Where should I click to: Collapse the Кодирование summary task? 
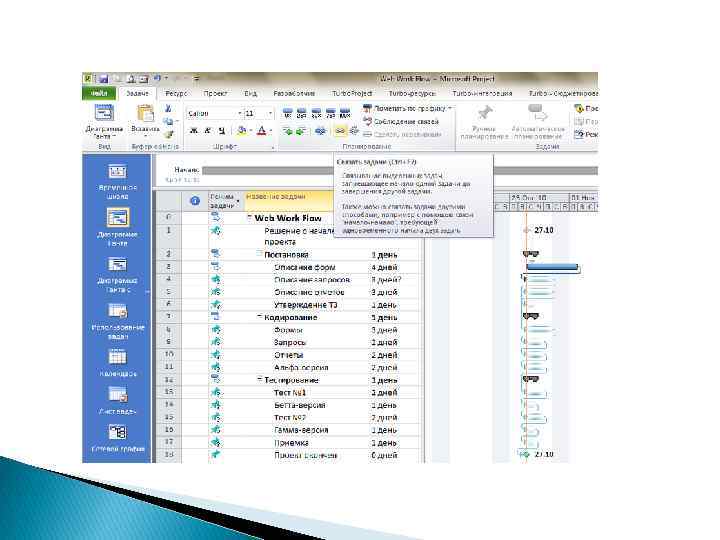pos(259,316)
